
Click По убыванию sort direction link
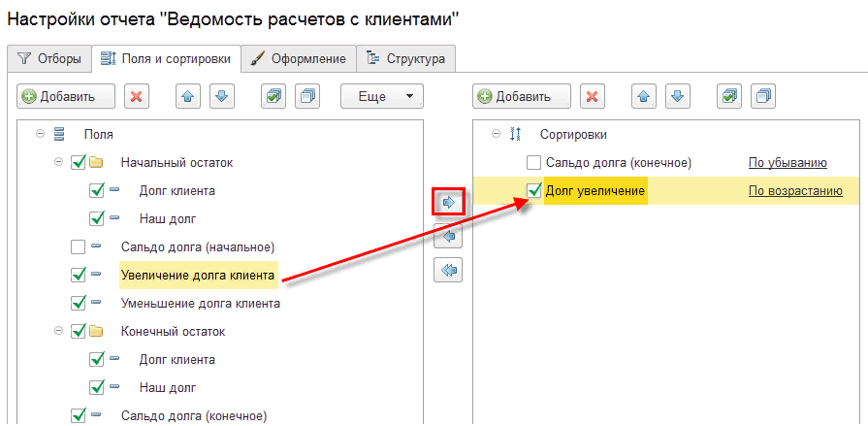point(787,163)
